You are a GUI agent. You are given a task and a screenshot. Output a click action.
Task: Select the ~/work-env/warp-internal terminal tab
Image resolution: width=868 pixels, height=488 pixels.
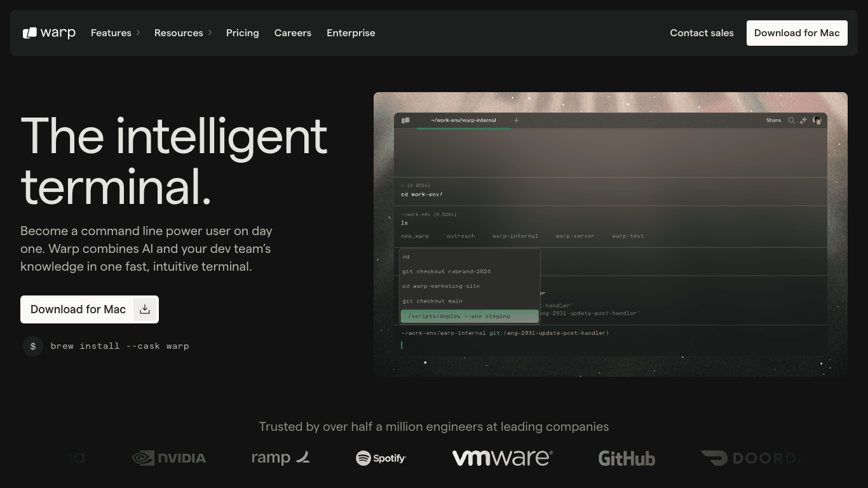click(463, 120)
